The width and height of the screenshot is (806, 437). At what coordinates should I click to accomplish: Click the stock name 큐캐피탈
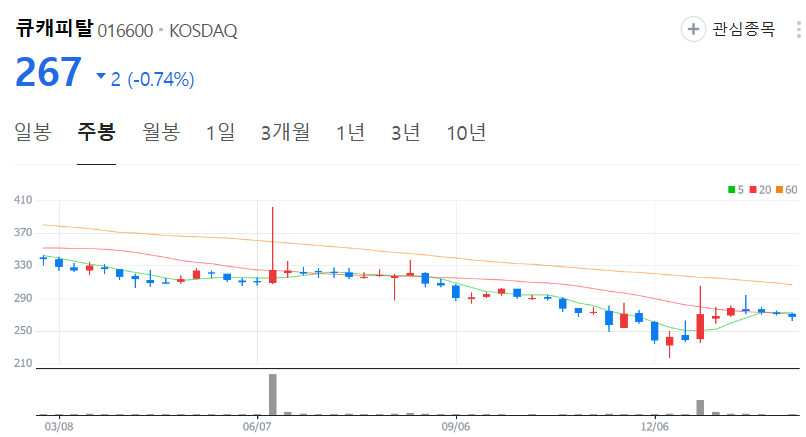pyautogui.click(x=54, y=28)
